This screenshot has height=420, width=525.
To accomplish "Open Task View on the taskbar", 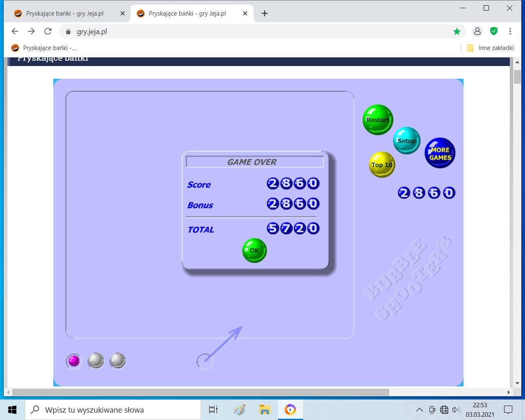I will 213,410.
